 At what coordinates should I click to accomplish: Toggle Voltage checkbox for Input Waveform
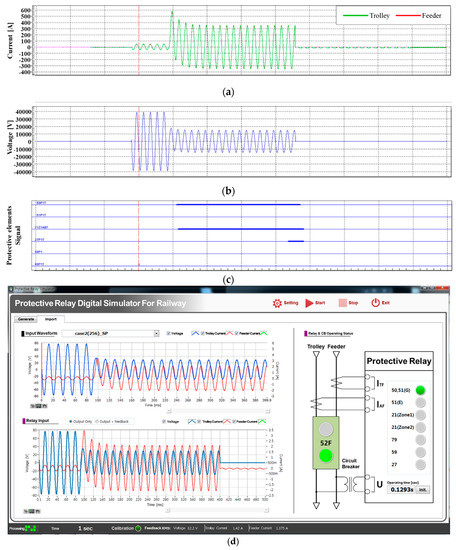[169, 333]
